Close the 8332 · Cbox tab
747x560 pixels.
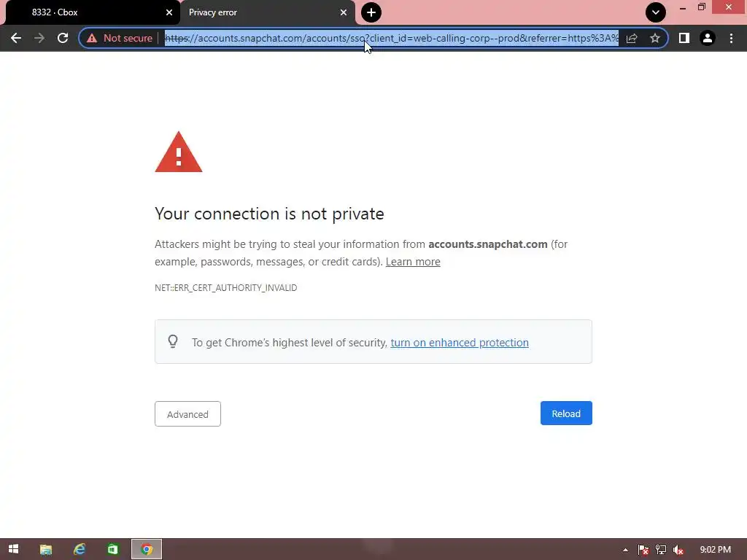[169, 12]
